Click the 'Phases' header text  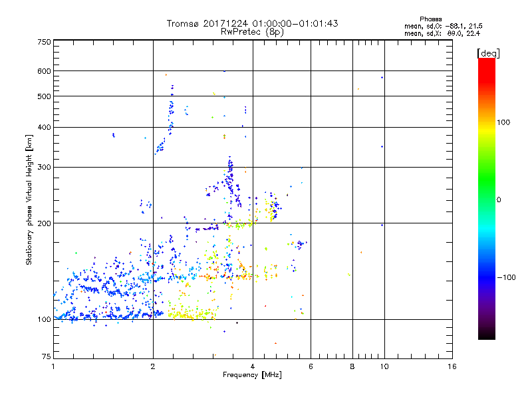(x=430, y=19)
